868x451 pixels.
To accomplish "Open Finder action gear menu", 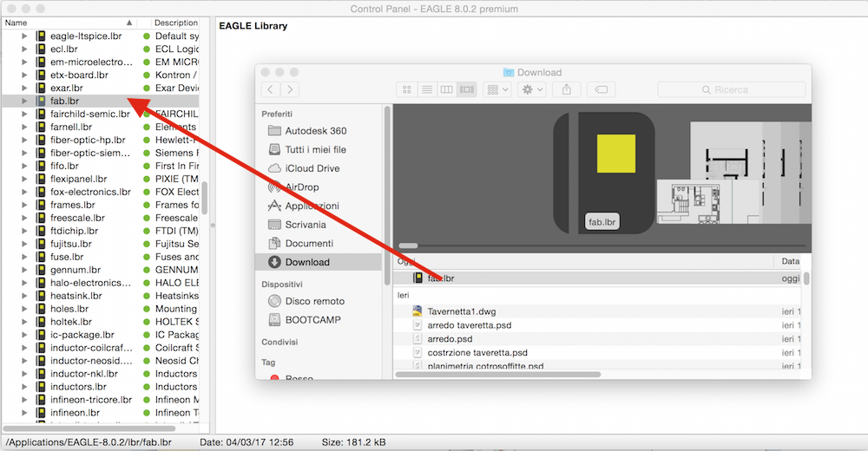I will click(x=533, y=89).
